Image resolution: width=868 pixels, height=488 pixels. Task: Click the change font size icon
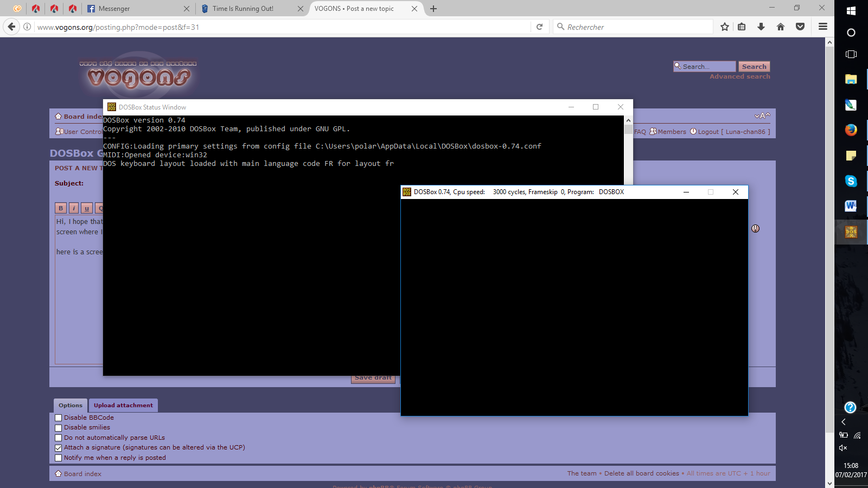click(762, 115)
